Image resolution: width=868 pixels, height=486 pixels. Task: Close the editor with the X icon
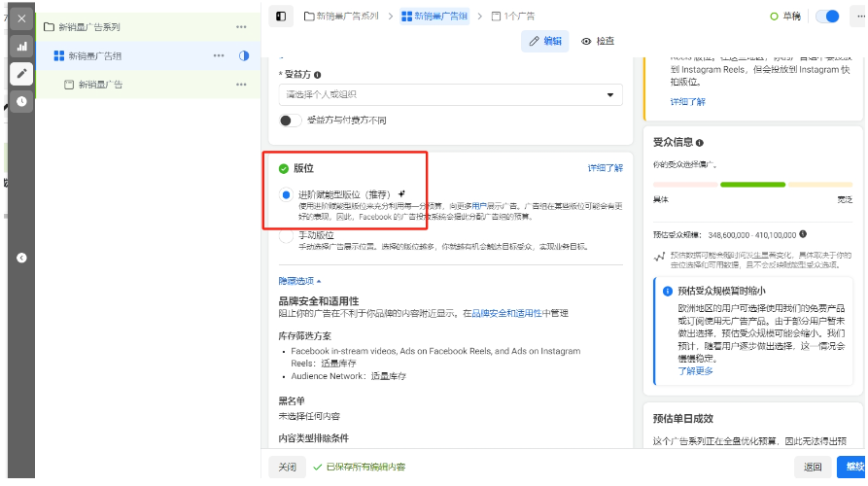(21, 18)
